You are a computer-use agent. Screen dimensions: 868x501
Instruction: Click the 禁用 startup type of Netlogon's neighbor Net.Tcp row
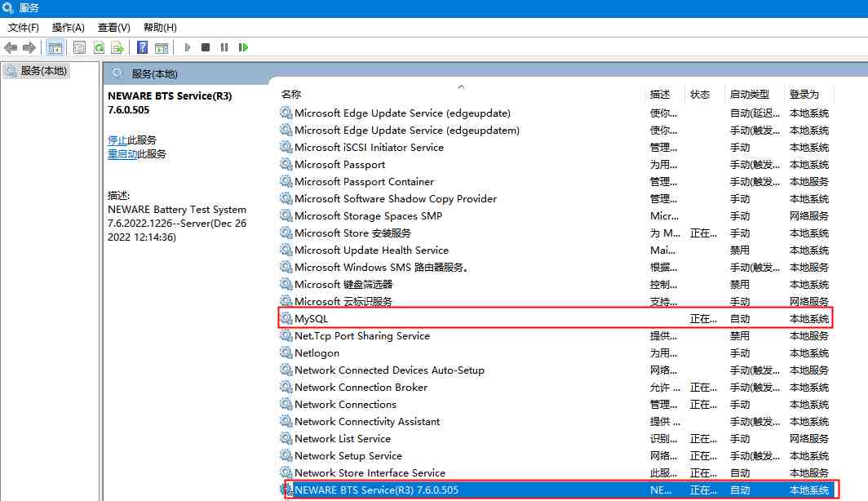(740, 336)
